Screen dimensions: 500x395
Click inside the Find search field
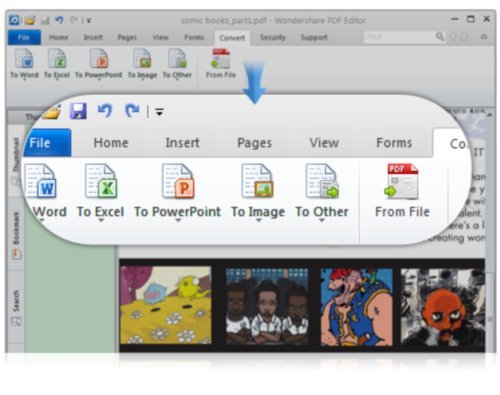pyautogui.click(x=400, y=37)
